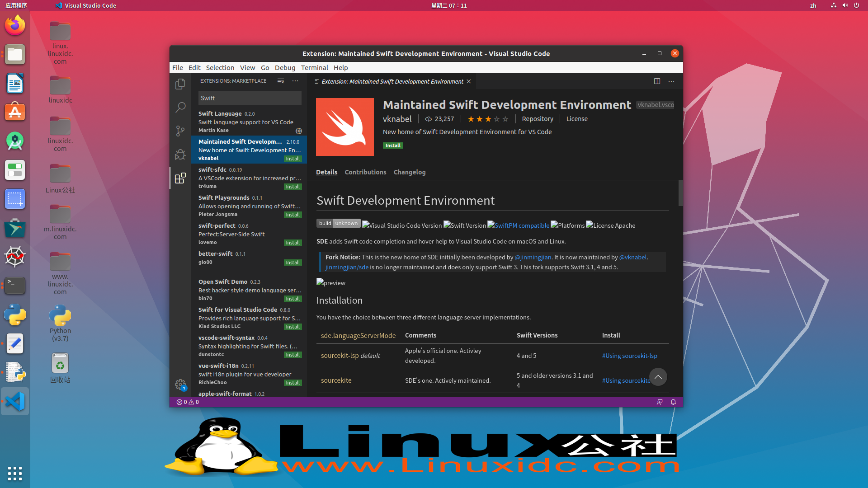Open the Search view in the activity bar

tap(180, 108)
